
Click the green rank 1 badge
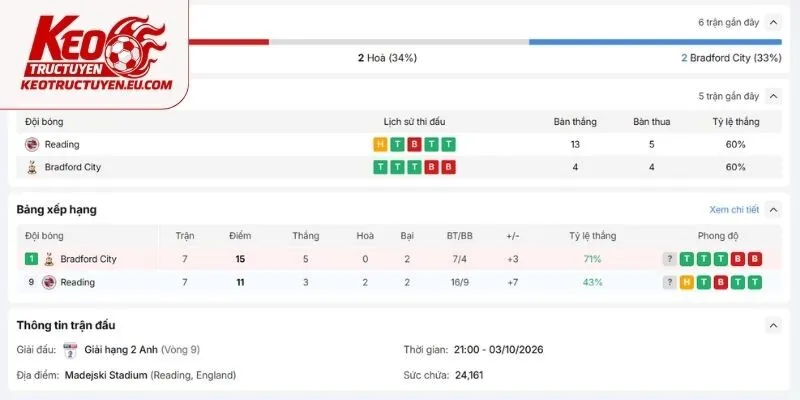click(31, 259)
